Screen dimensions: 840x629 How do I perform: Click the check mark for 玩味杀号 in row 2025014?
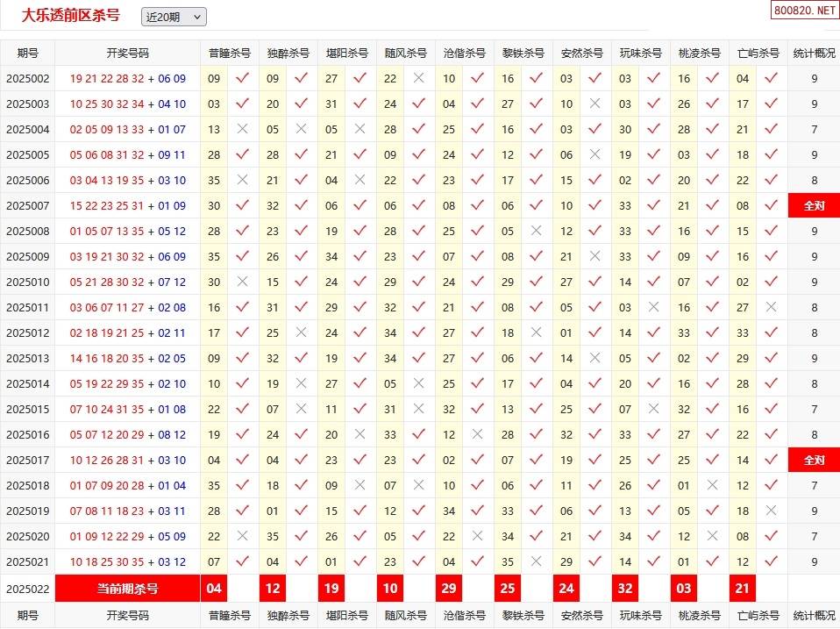coord(653,383)
